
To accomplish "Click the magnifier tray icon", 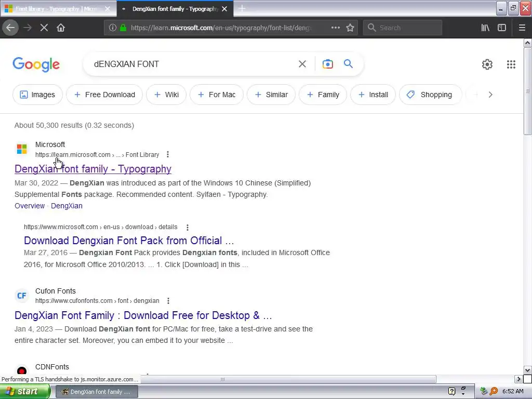I will [494, 391].
